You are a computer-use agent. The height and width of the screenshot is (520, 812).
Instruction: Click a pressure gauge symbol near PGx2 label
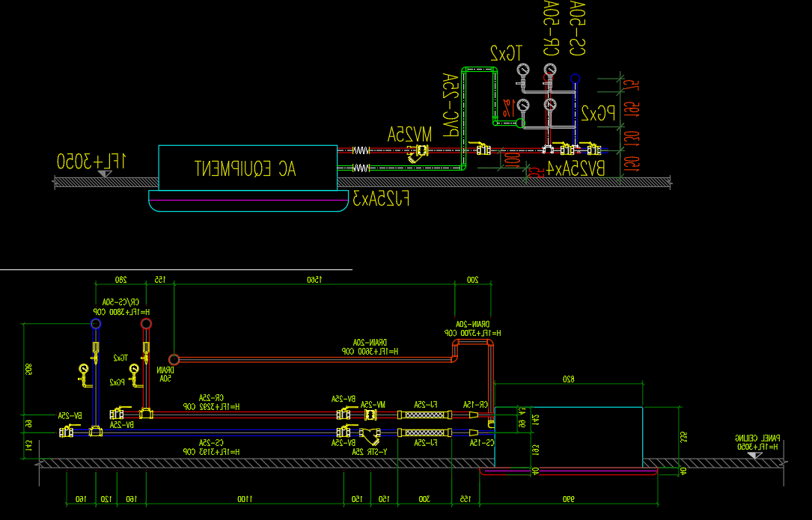coord(550,105)
